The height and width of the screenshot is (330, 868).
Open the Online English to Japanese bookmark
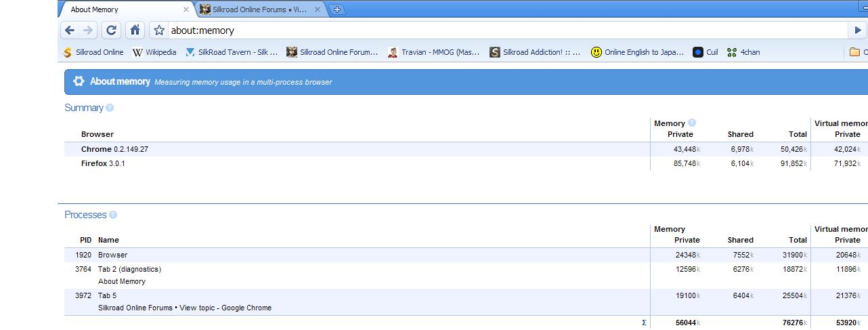point(637,52)
